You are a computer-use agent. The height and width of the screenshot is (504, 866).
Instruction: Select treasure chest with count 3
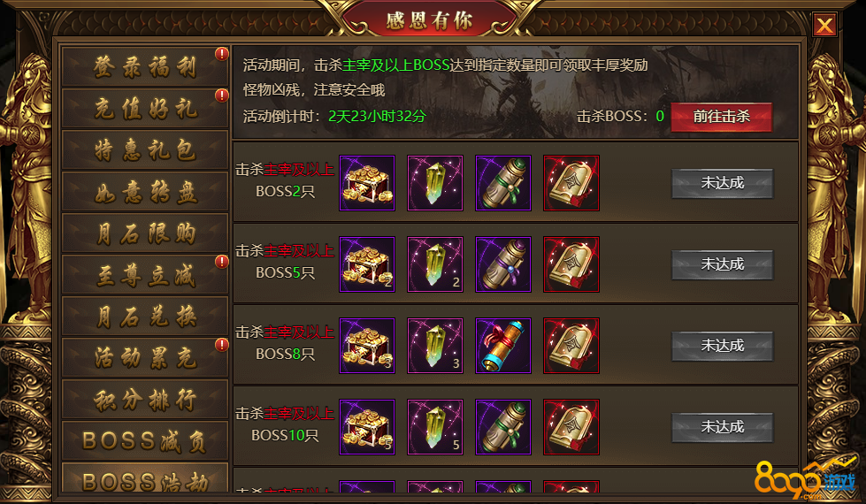(367, 346)
